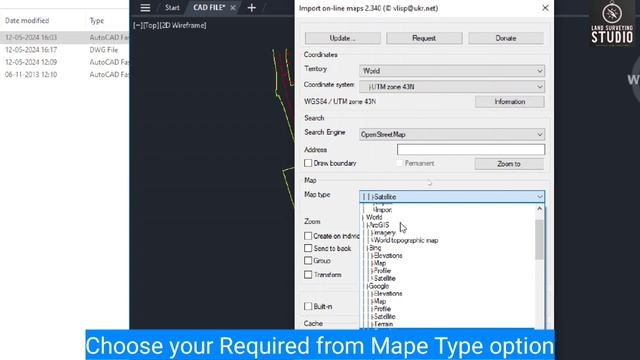Image resolution: width=640 pixels, height=360 pixels.
Task: Select Bing group in map type list
Action: coord(375,248)
